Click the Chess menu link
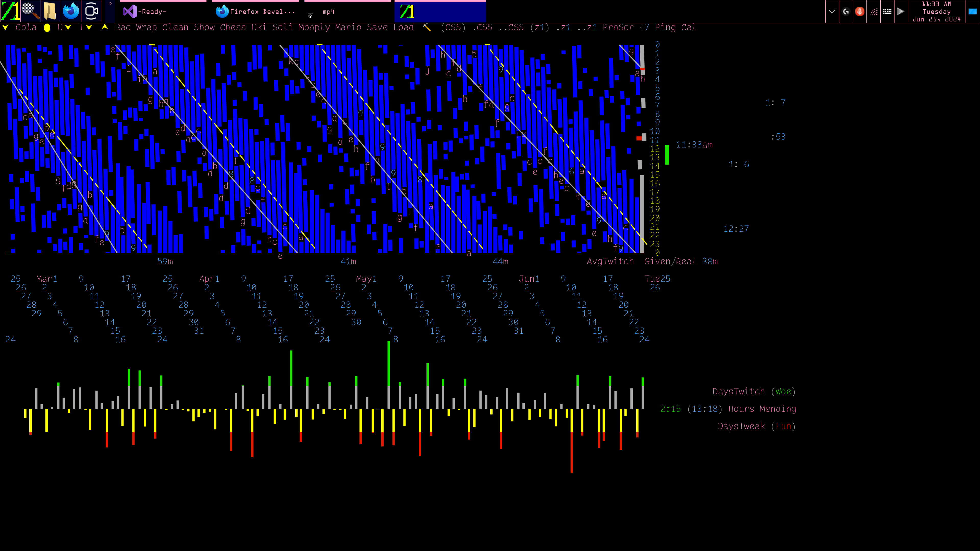 click(232, 27)
